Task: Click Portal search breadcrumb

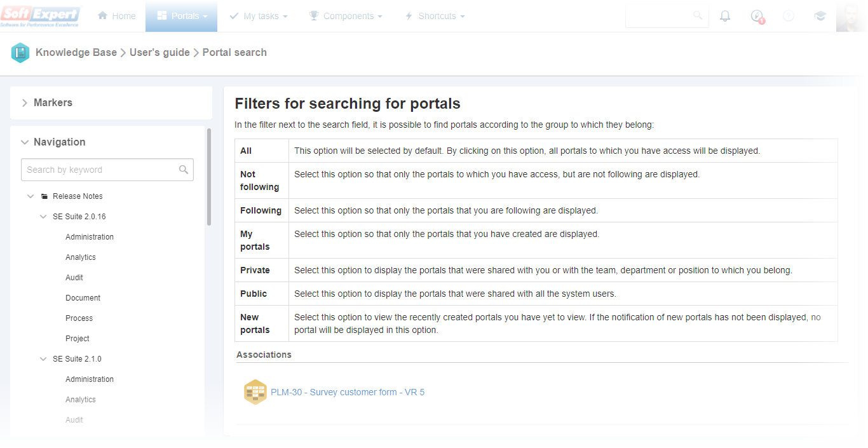Action: pyautogui.click(x=234, y=53)
